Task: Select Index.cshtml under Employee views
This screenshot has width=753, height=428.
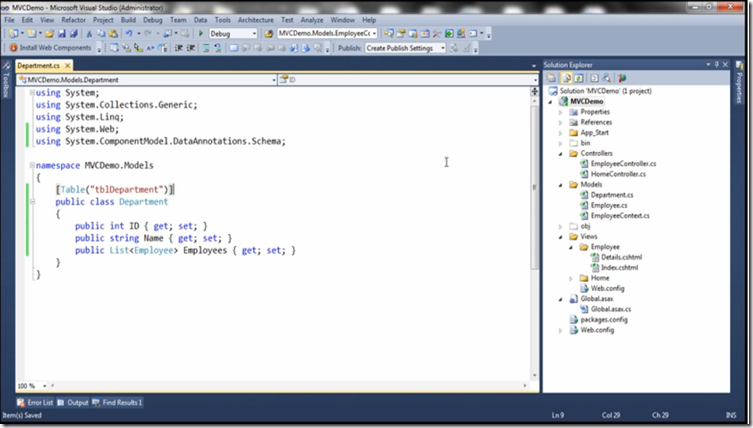Action: point(619,268)
